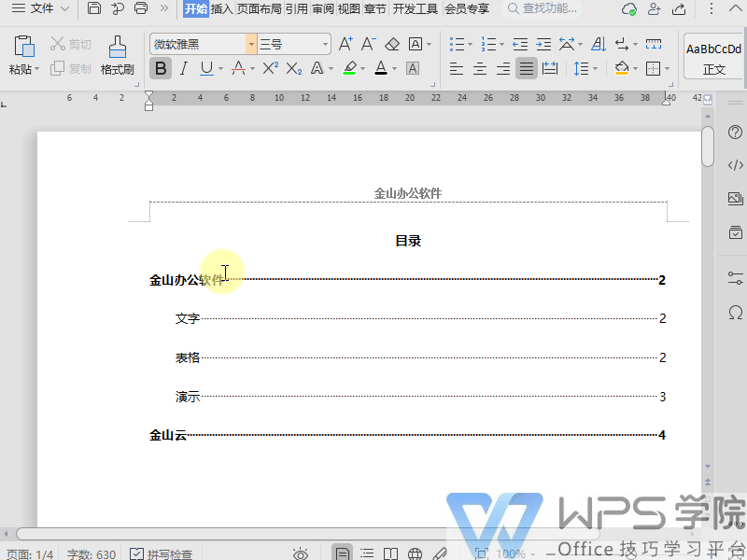Click the text effects outlined A icon
Viewport: 747px width, 560px height.
[x=317, y=68]
